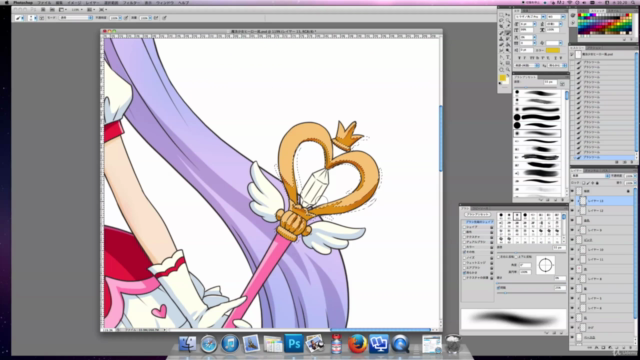
Task: Switch to the スウォッチ tab
Action: click(x=597, y=11)
